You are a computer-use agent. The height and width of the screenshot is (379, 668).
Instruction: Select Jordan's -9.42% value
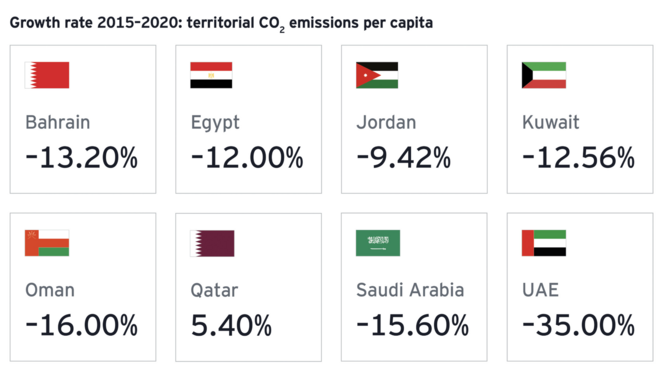[x=403, y=158]
